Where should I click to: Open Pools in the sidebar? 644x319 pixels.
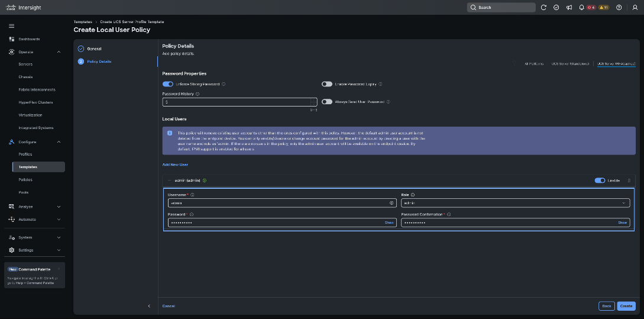pyautogui.click(x=24, y=192)
